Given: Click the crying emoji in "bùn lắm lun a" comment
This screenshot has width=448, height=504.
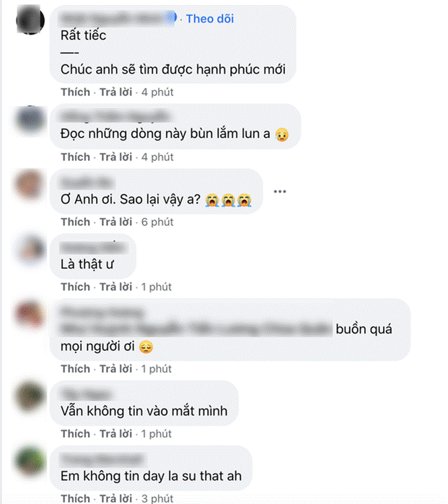Looking at the screenshot, I should (x=282, y=134).
